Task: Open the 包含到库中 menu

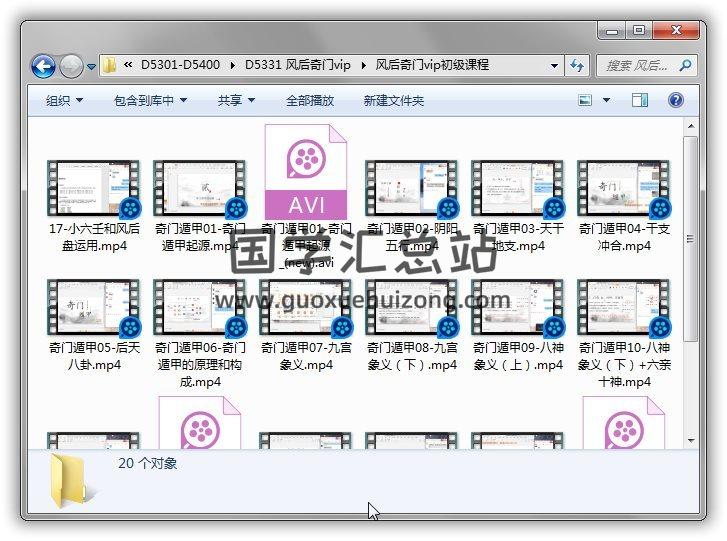Action: coord(150,100)
